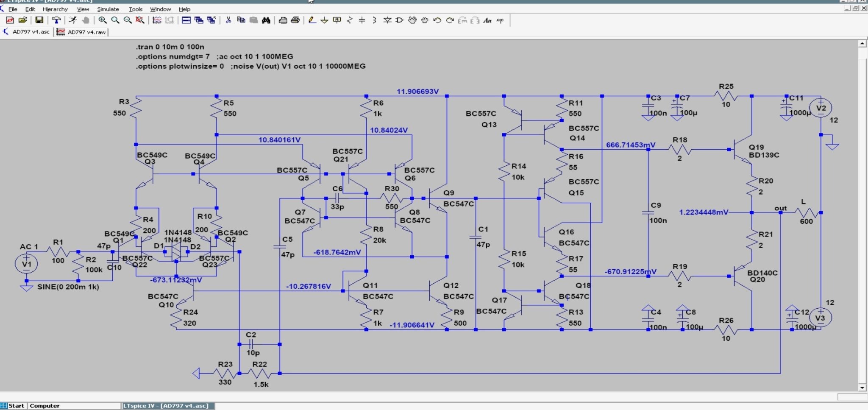Select the Copy tool icon
Viewport: 868px width, 410px height.
point(241,20)
